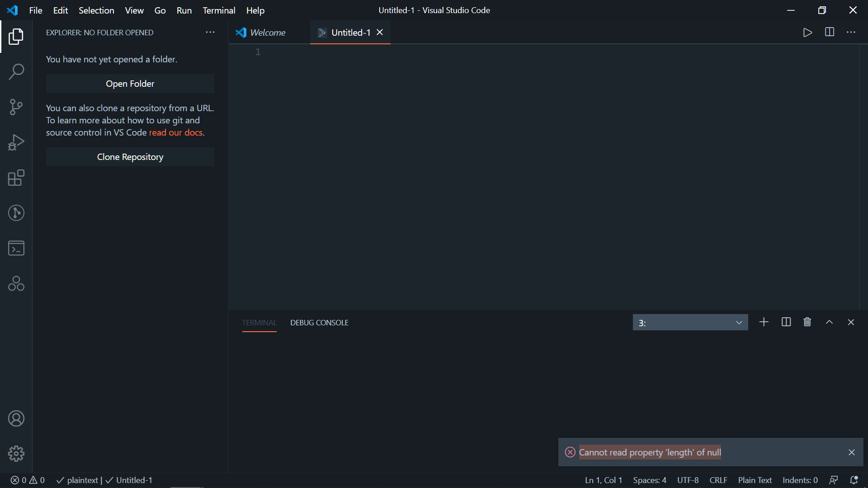
Task: Run the active file with play button
Action: (808, 32)
